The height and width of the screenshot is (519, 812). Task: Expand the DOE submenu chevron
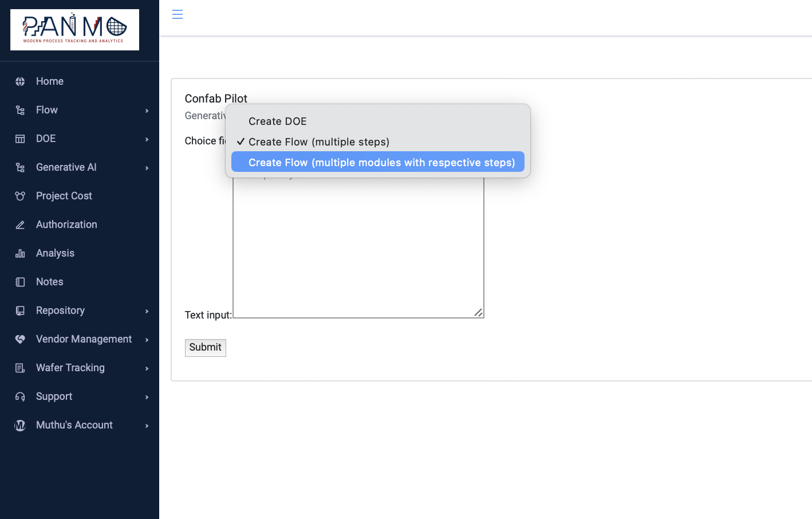(x=147, y=139)
